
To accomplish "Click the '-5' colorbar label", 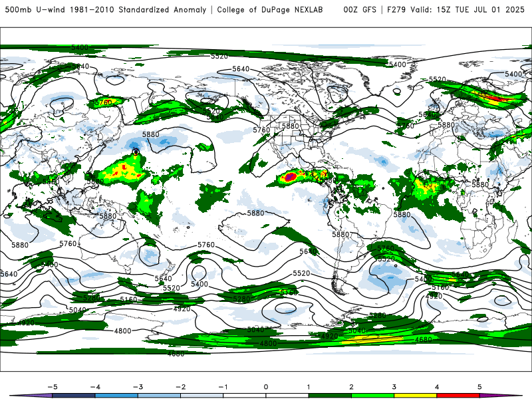I will coord(53,387).
